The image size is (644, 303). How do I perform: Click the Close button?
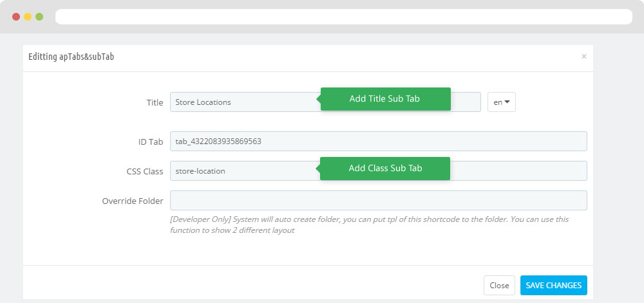coord(499,286)
